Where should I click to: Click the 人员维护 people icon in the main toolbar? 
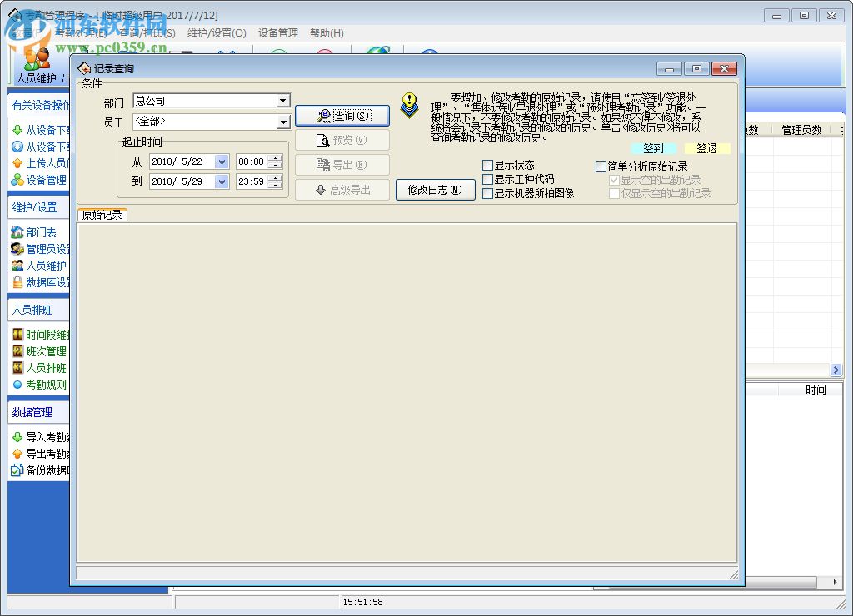[37, 59]
